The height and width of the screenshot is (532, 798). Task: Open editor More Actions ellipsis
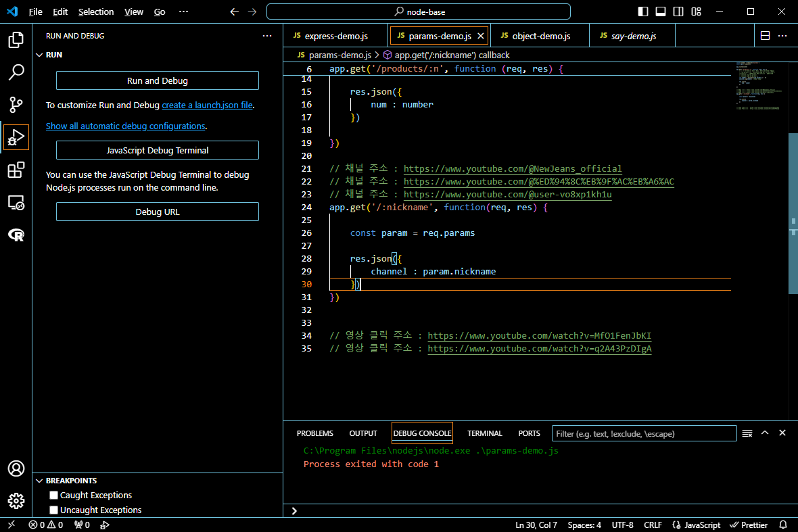point(782,36)
